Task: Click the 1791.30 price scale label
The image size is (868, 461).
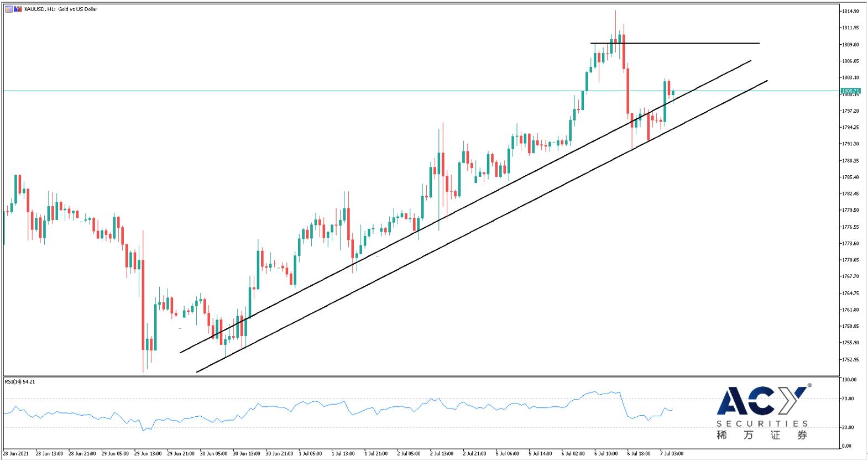Action: [850, 144]
